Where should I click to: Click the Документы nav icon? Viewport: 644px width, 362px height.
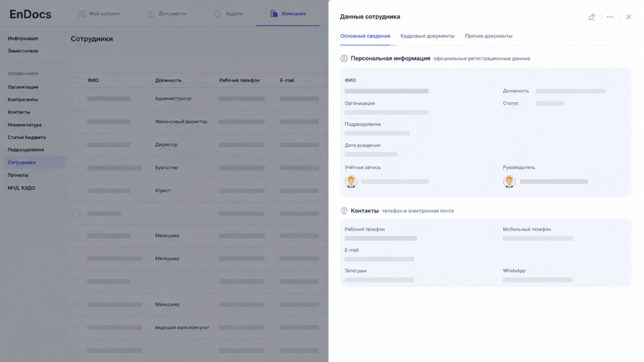(151, 14)
